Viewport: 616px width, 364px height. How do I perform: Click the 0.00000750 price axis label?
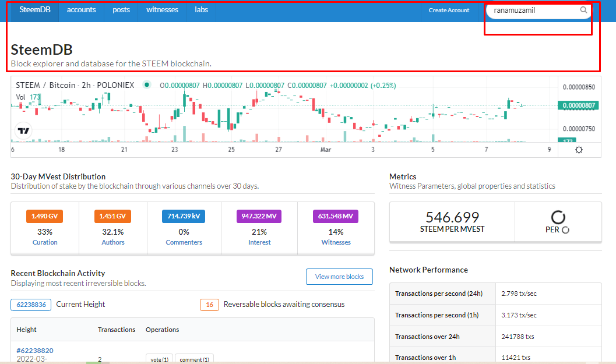tap(579, 129)
